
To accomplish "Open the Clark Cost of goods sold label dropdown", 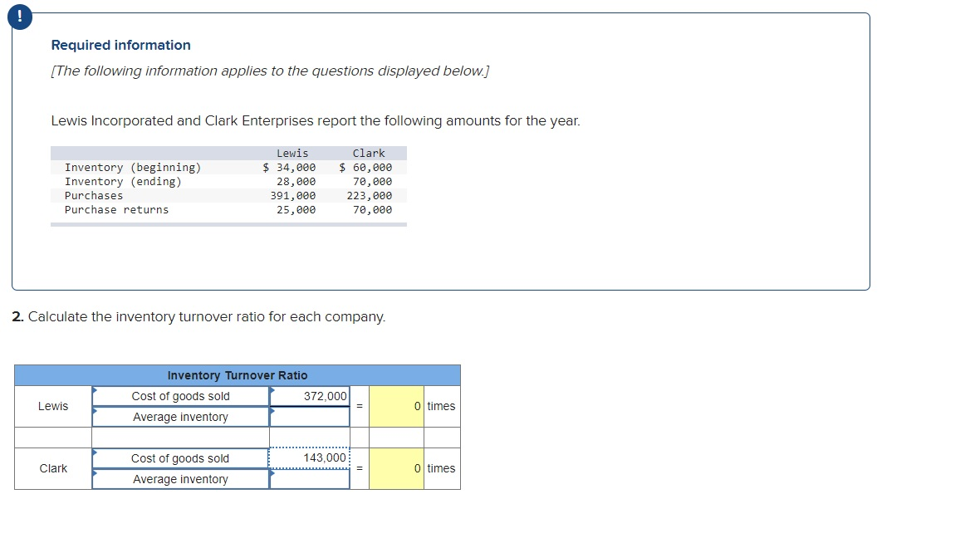I will [x=181, y=458].
